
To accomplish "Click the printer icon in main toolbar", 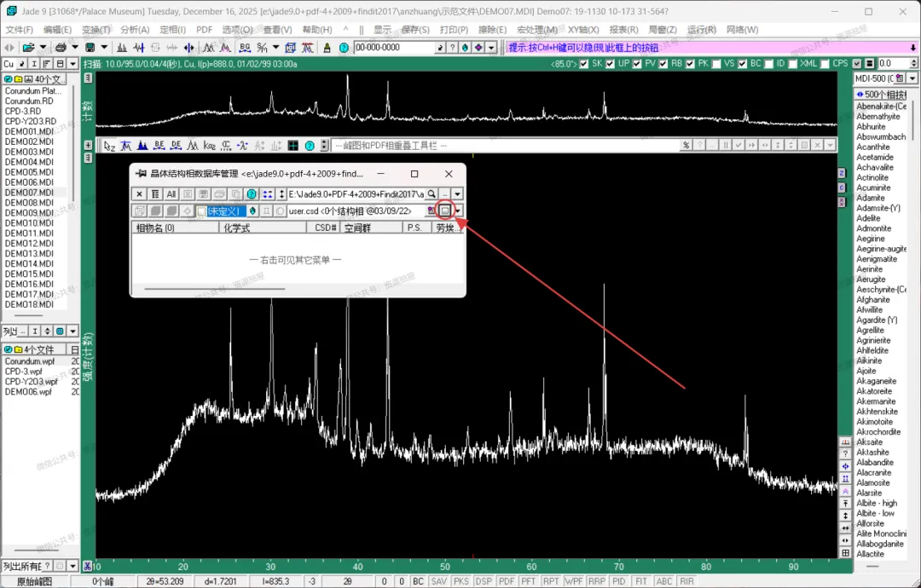I will pos(61,48).
